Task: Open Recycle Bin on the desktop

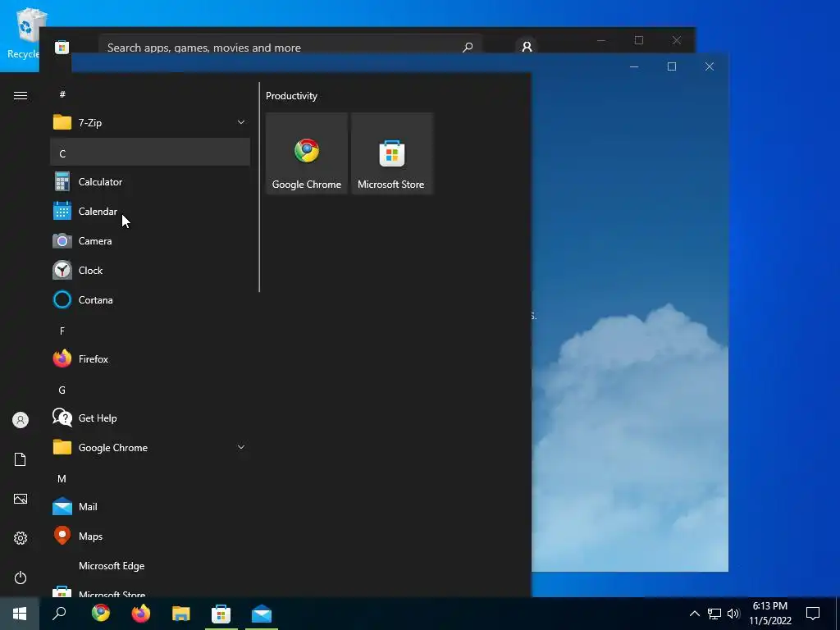Action: tap(25, 33)
